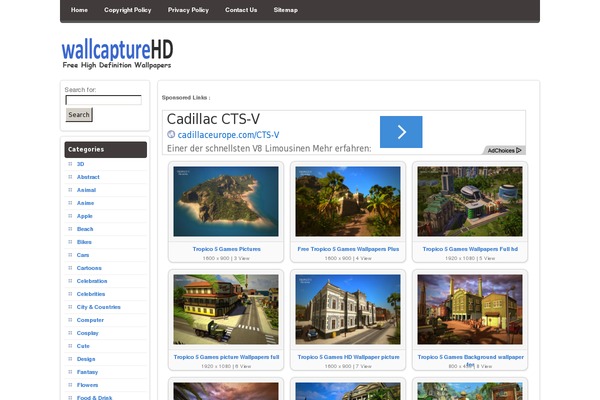Click the wallcaptureHD site logo

(x=117, y=54)
